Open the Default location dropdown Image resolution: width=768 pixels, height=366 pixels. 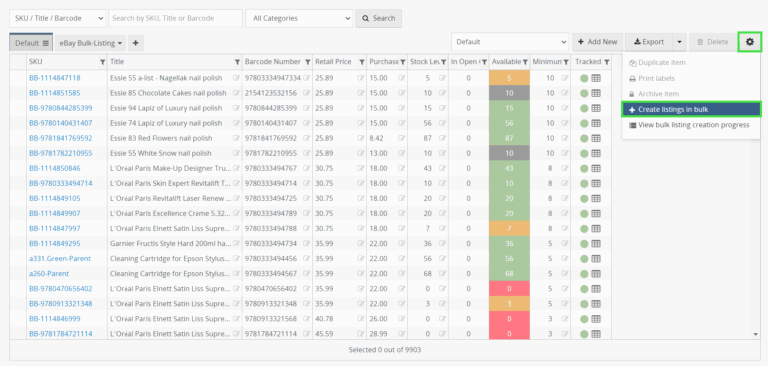(x=510, y=42)
